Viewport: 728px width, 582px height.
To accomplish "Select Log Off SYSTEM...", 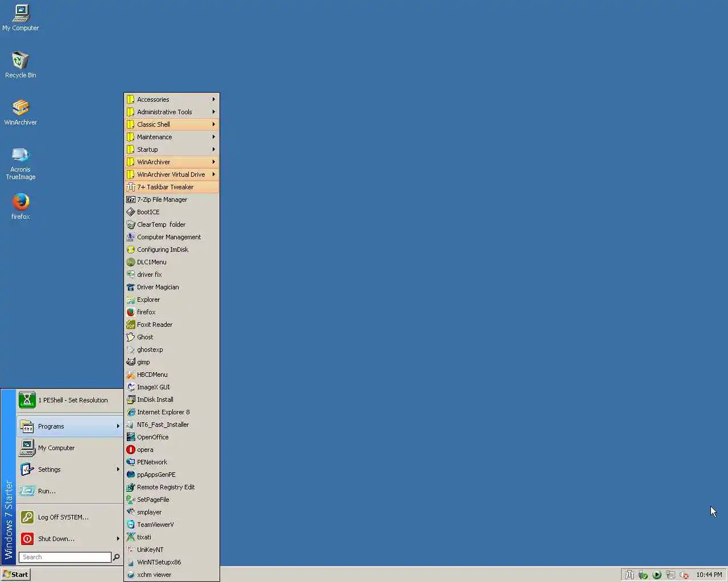I will 70,517.
